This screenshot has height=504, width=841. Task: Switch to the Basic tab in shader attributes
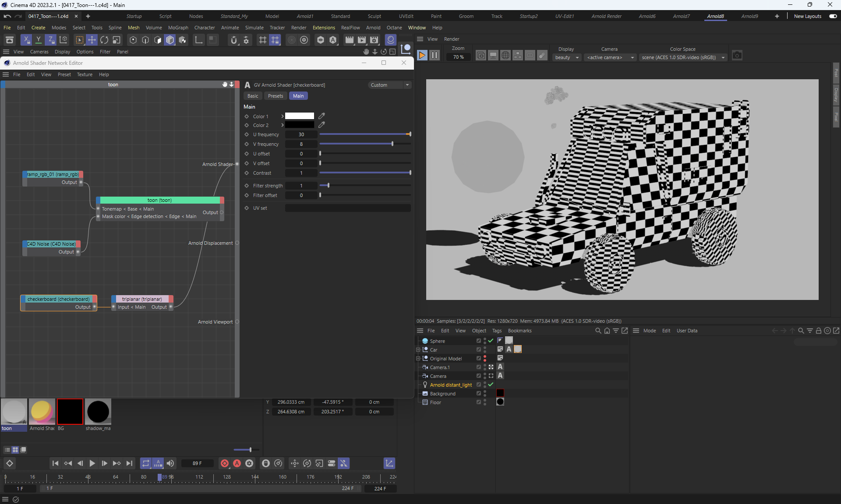[253, 96]
